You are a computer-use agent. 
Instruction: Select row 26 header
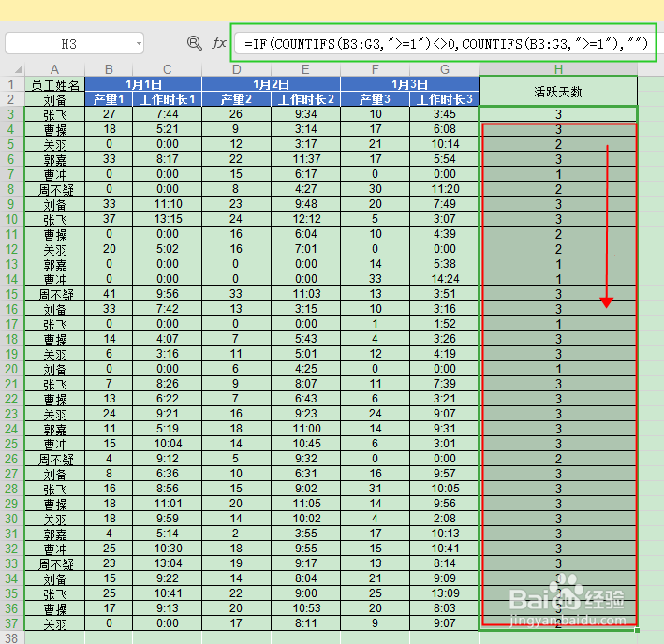[12, 459]
